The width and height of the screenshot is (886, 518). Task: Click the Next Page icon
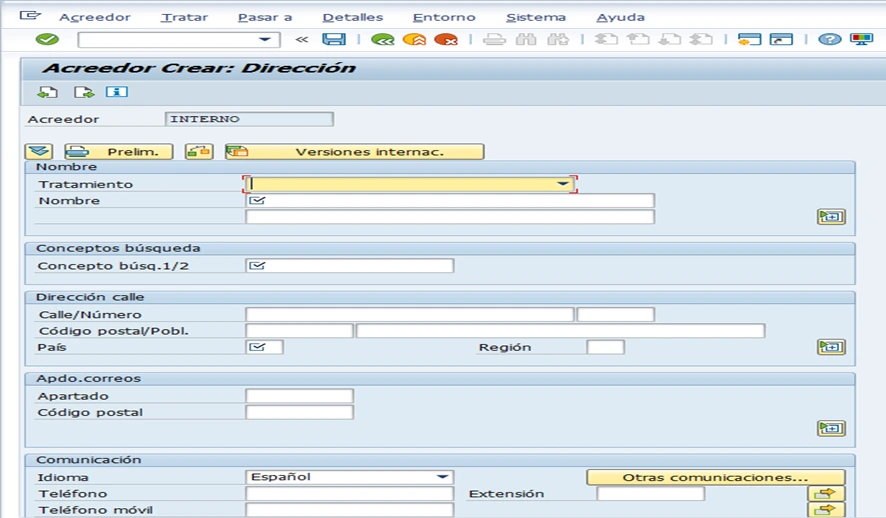[x=670, y=40]
